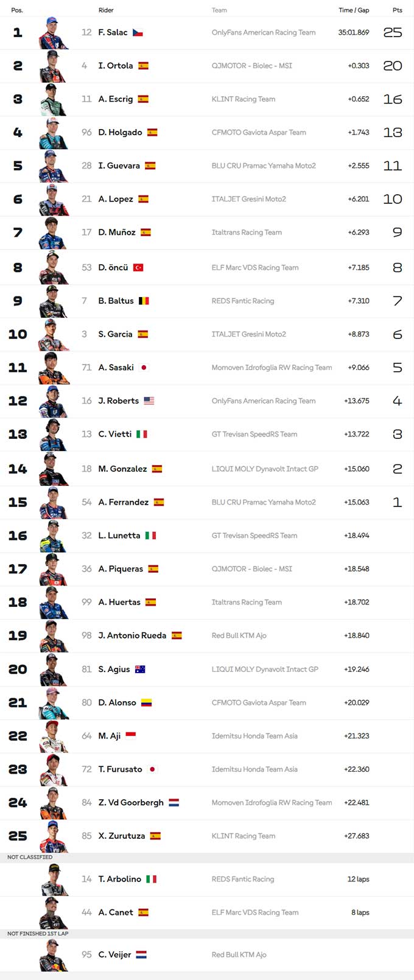414x980 pixels.
Task: Click the Time / Gap column header
Action: [354, 10]
